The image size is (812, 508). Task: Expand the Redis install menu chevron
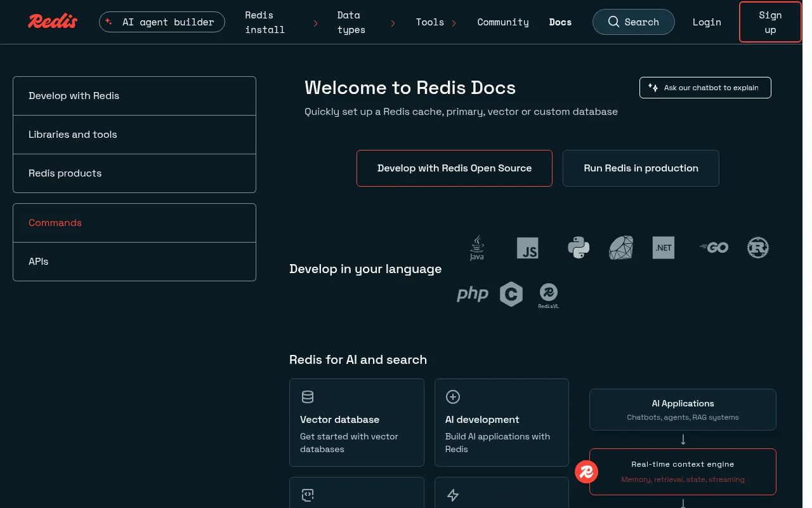coord(316,23)
